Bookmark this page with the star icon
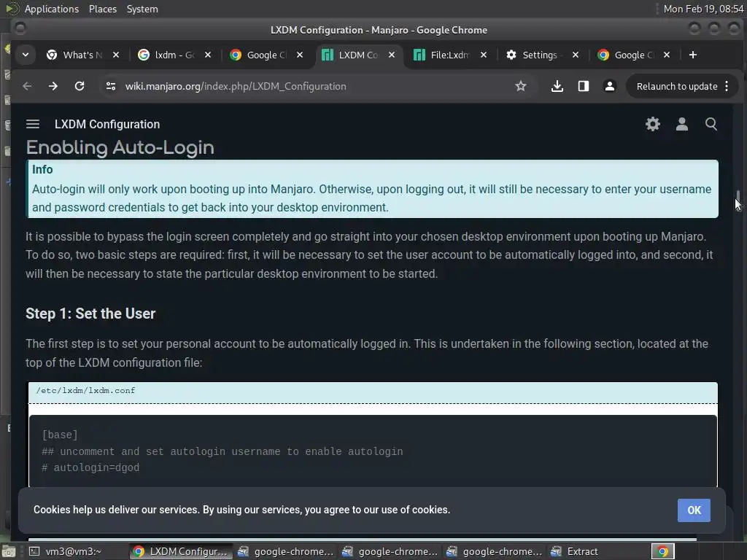Screen dimensions: 747x560 click(x=521, y=86)
